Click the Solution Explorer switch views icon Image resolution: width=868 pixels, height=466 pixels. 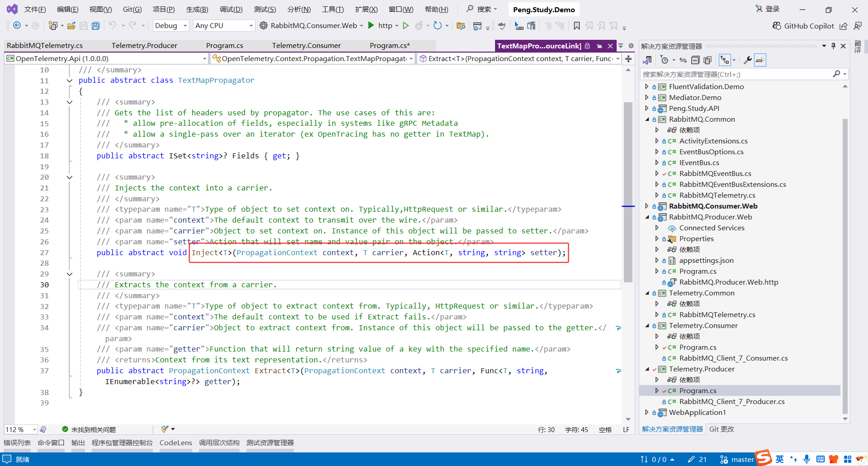click(x=647, y=60)
